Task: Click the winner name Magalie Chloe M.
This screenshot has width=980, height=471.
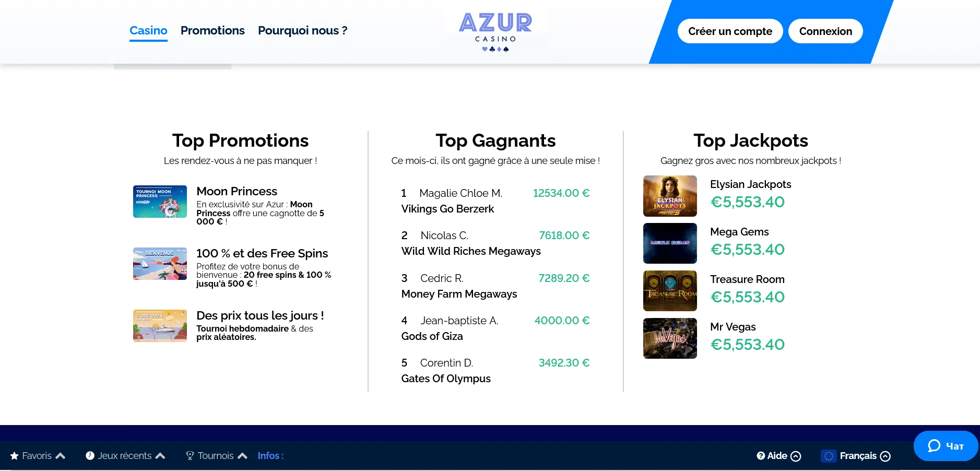Action: 461,193
